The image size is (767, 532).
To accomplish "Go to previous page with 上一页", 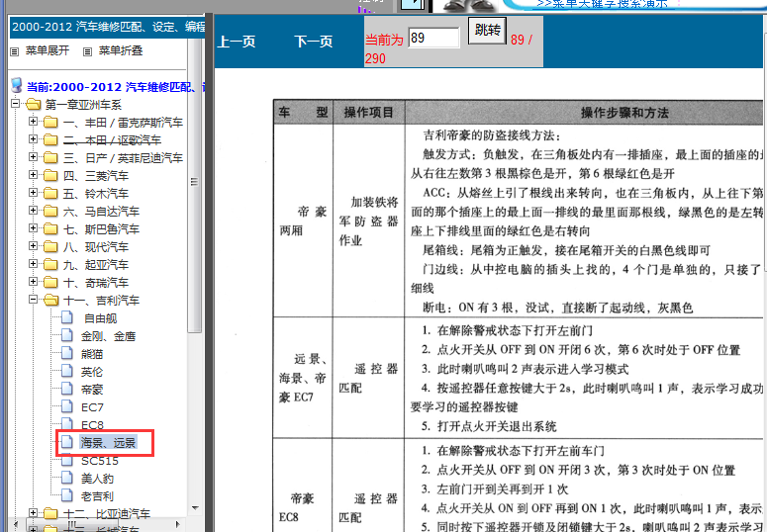I will [237, 42].
